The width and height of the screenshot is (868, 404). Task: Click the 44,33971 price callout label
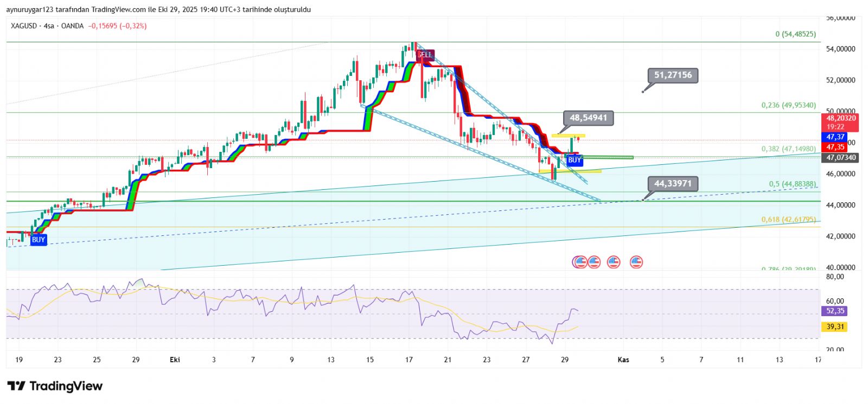pos(673,184)
